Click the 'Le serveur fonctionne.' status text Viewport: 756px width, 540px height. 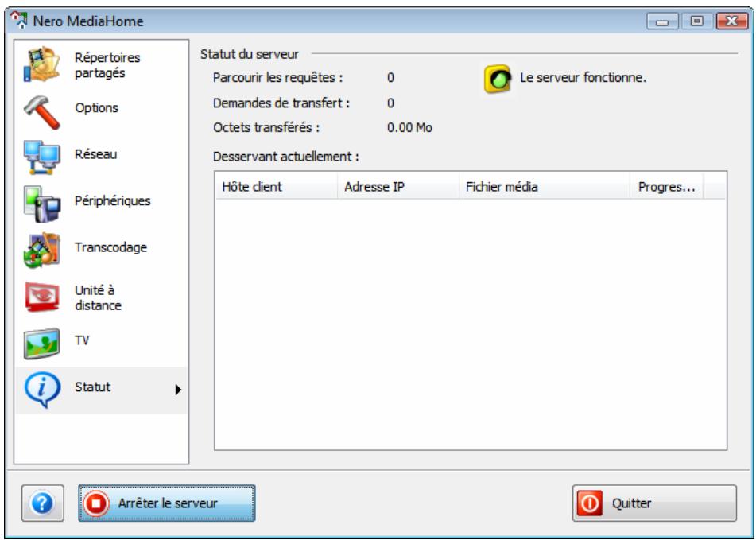[583, 78]
